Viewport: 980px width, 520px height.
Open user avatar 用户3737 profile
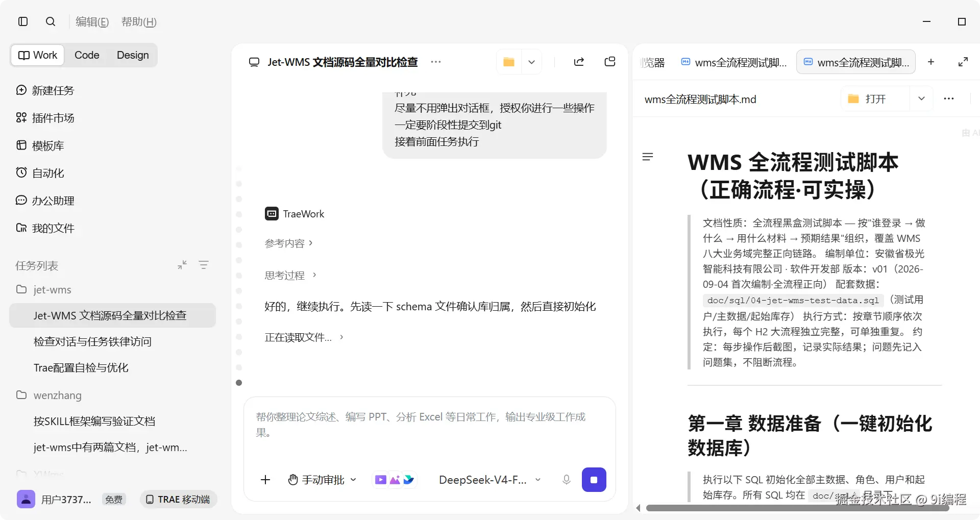coord(26,499)
